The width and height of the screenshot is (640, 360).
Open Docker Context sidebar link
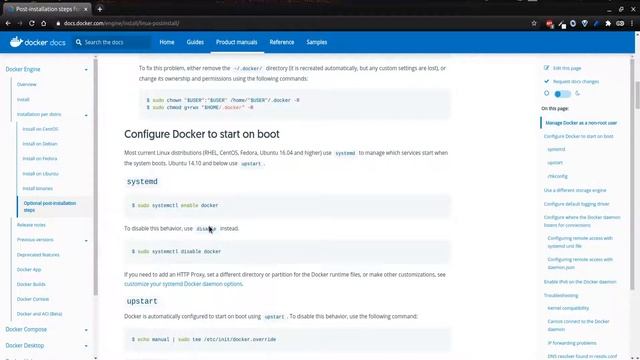coord(33,299)
